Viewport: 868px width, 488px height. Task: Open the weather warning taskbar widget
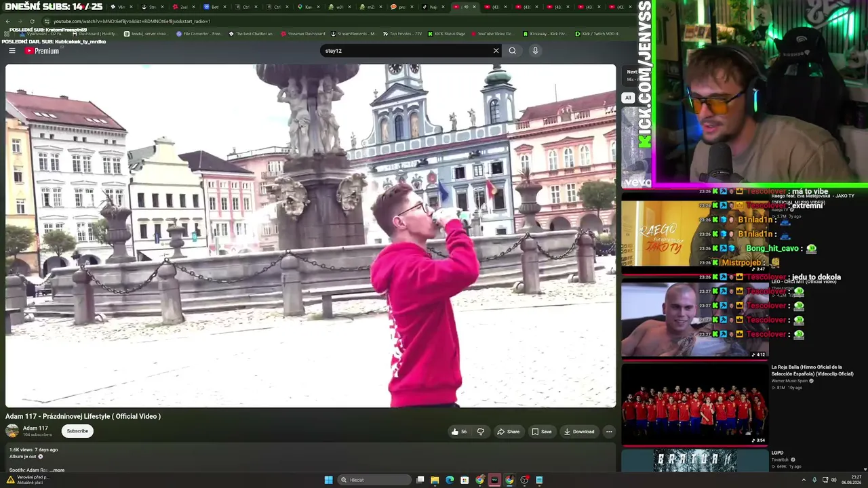click(27, 480)
